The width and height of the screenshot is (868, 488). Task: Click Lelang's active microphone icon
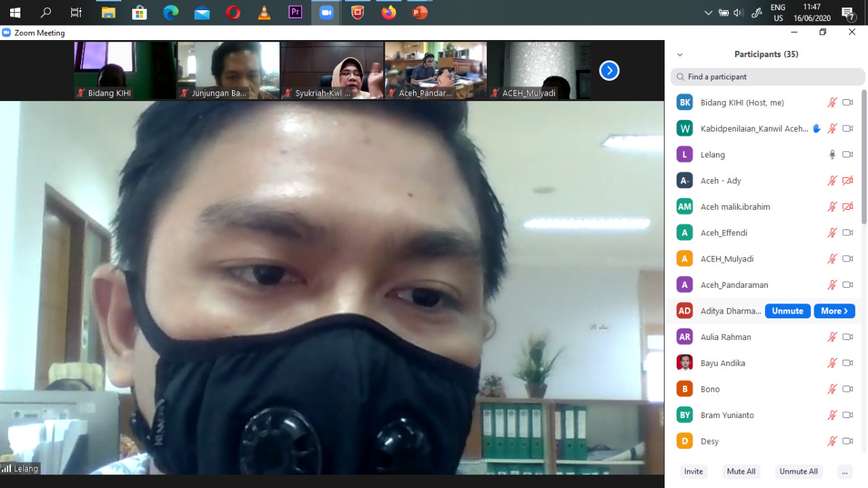832,155
